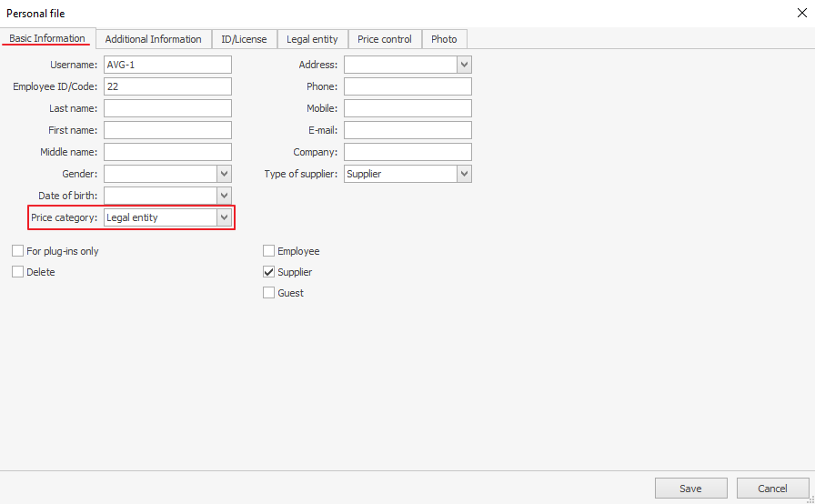Viewport: 815px width, 504px height.
Task: Click into the E-mail text field
Action: [407, 130]
